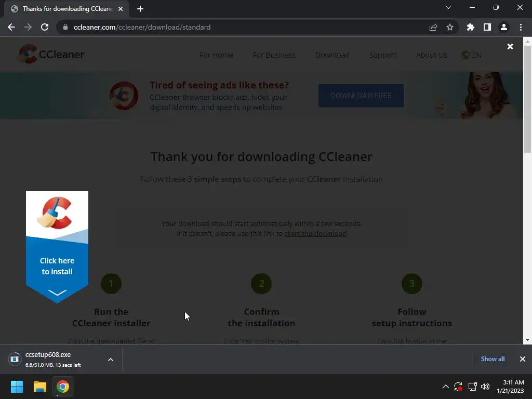Click the browser forward arrow

coord(28,27)
